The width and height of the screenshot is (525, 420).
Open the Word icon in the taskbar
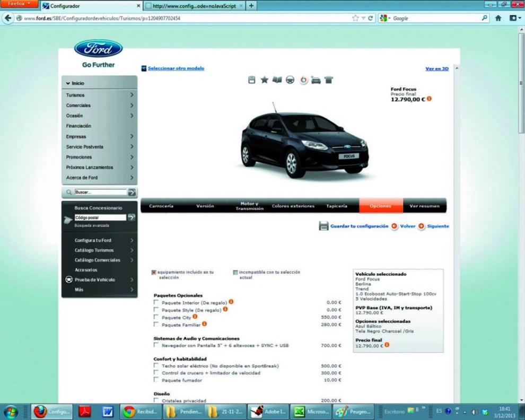pos(108,412)
